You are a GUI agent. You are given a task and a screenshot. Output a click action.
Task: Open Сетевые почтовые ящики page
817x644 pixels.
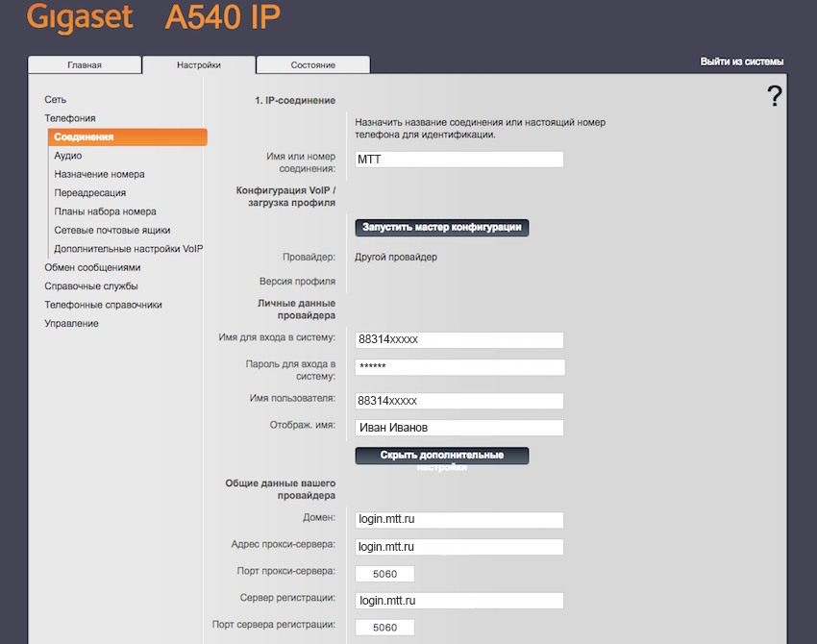[112, 230]
